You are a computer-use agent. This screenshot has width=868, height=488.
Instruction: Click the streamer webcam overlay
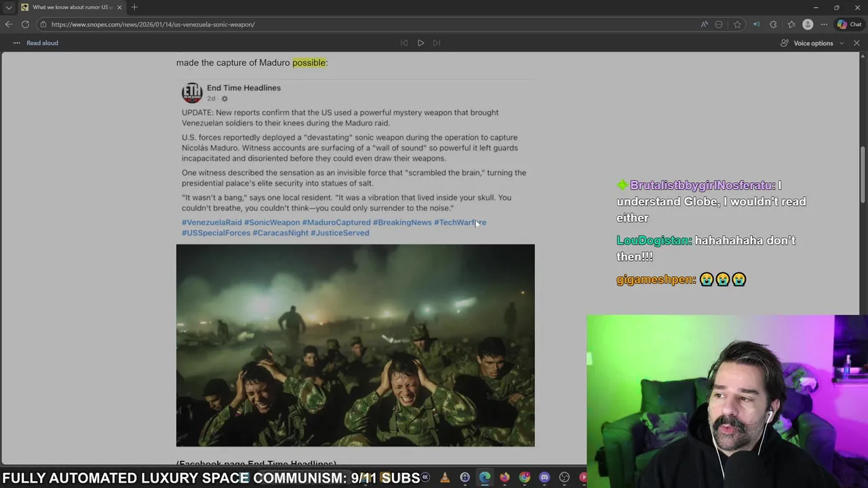(727, 401)
